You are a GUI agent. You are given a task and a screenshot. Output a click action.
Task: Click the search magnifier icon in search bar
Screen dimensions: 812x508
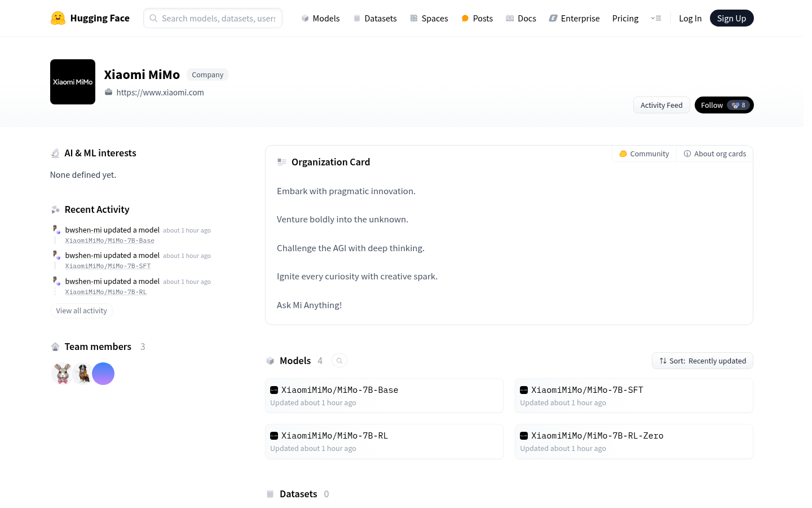pyautogui.click(x=153, y=18)
